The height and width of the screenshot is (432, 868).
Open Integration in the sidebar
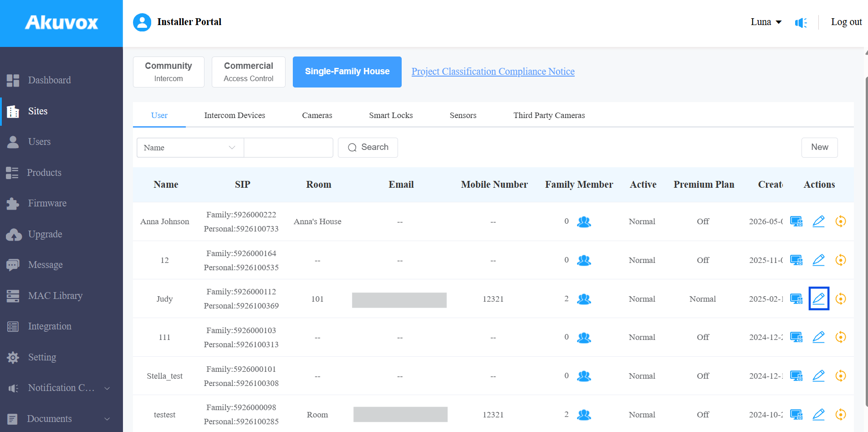pos(61,326)
